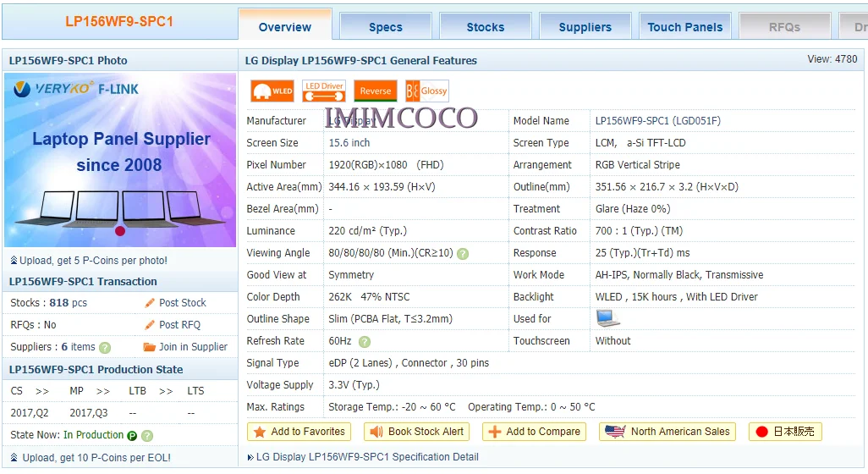Click the star icon on Add to Favorites
This screenshot has width=868, height=474.
pos(259,432)
